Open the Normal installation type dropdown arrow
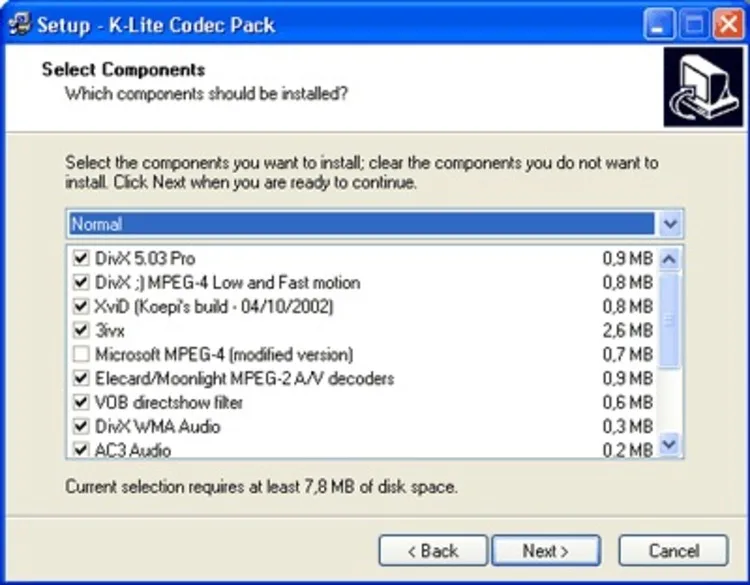Image resolution: width=750 pixels, height=585 pixels. pyautogui.click(x=670, y=223)
